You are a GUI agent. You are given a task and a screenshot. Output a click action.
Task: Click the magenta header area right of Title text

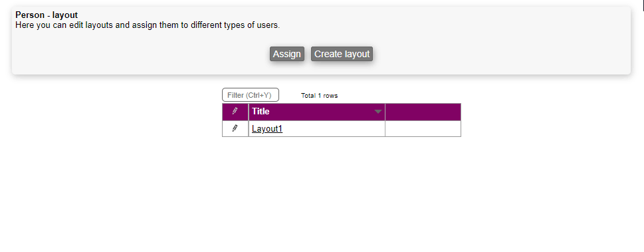coord(320,112)
